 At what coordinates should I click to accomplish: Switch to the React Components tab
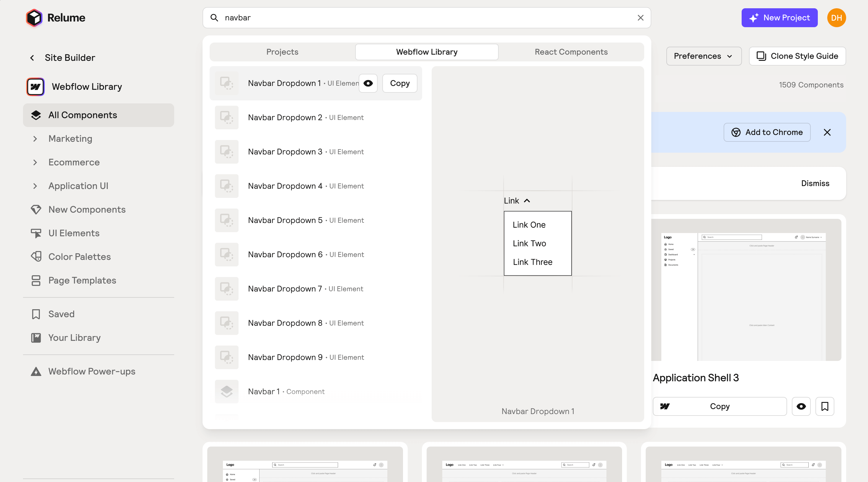571,52
